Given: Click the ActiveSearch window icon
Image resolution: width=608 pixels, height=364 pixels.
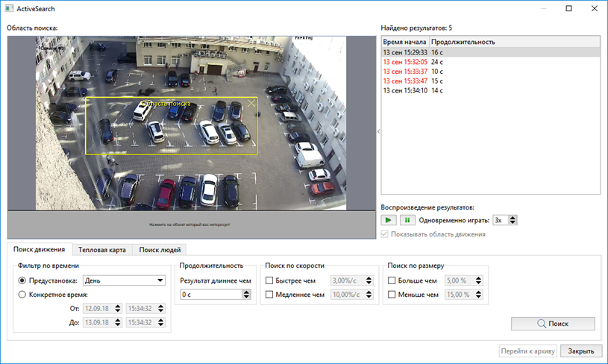Looking at the screenshot, I should click(7, 9).
